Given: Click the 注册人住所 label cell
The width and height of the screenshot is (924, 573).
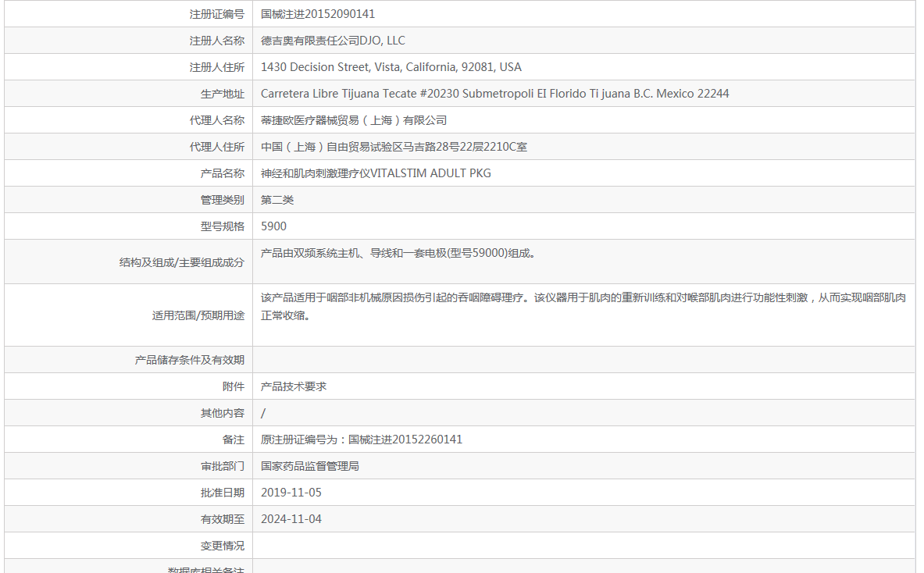Looking at the screenshot, I should click(216, 66).
